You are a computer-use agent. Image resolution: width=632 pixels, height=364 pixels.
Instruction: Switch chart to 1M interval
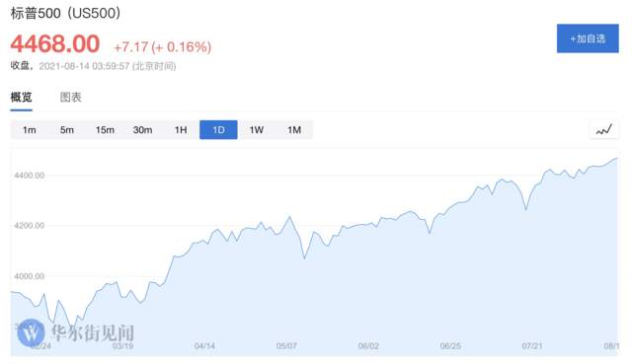tap(294, 130)
